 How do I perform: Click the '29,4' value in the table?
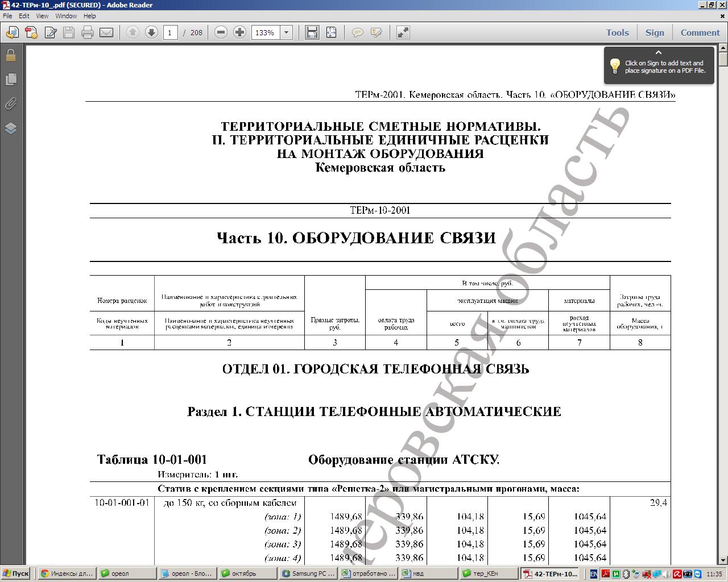pos(658,502)
